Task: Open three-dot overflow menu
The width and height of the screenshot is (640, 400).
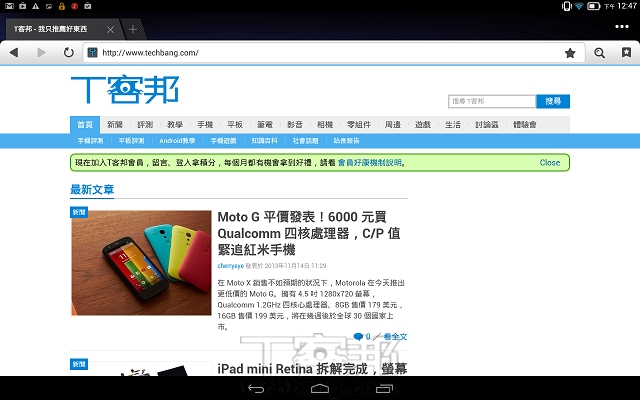Action: click(622, 27)
